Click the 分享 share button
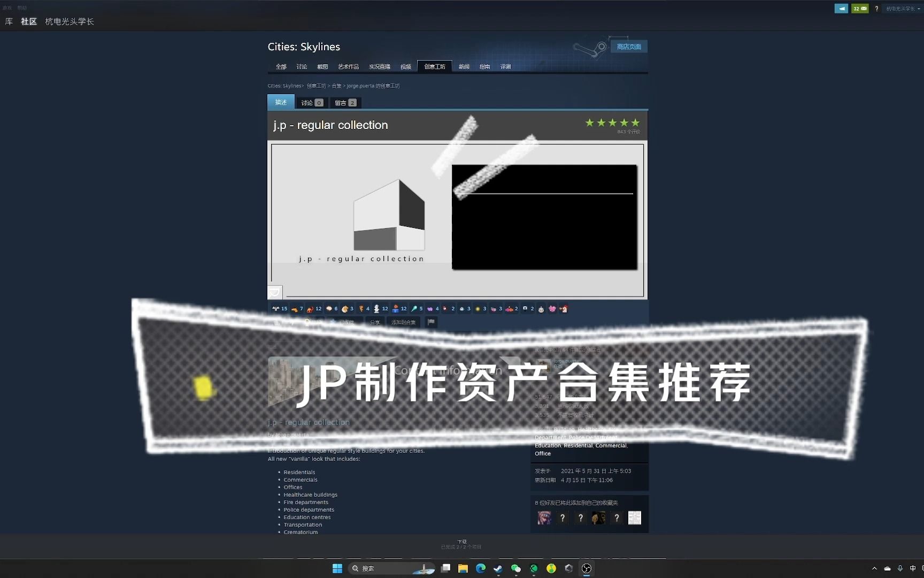This screenshot has height=578, width=924. 375,322
